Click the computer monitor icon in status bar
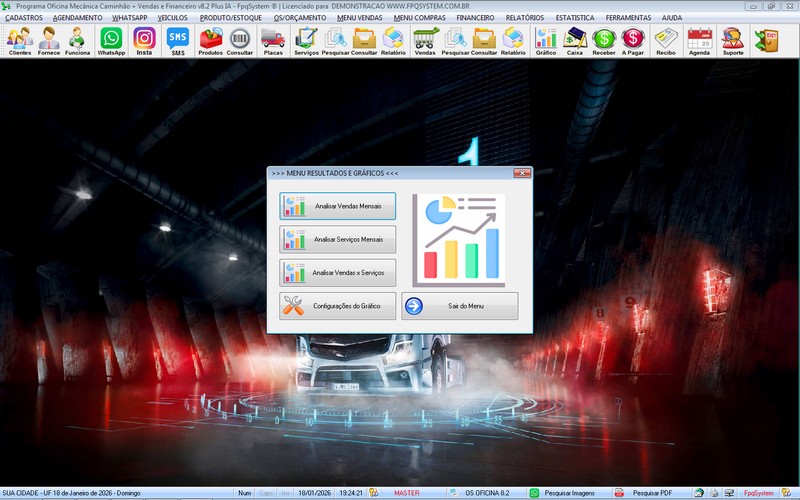 [x=730, y=493]
